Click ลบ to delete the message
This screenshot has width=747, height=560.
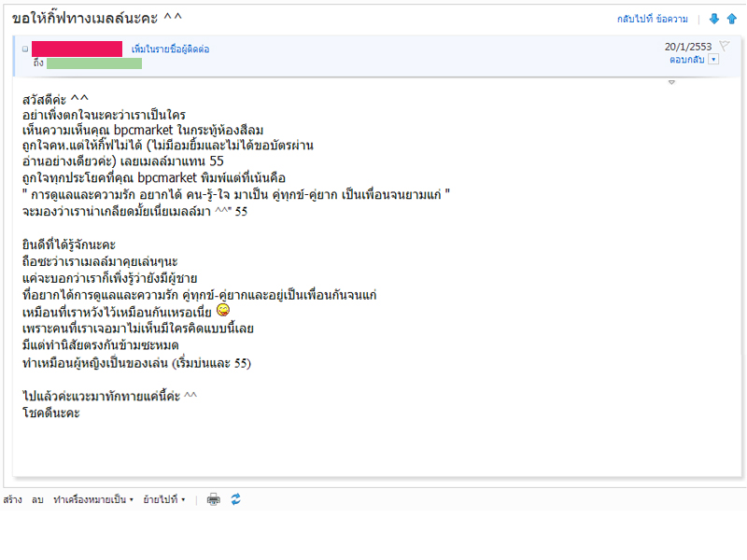(37, 499)
